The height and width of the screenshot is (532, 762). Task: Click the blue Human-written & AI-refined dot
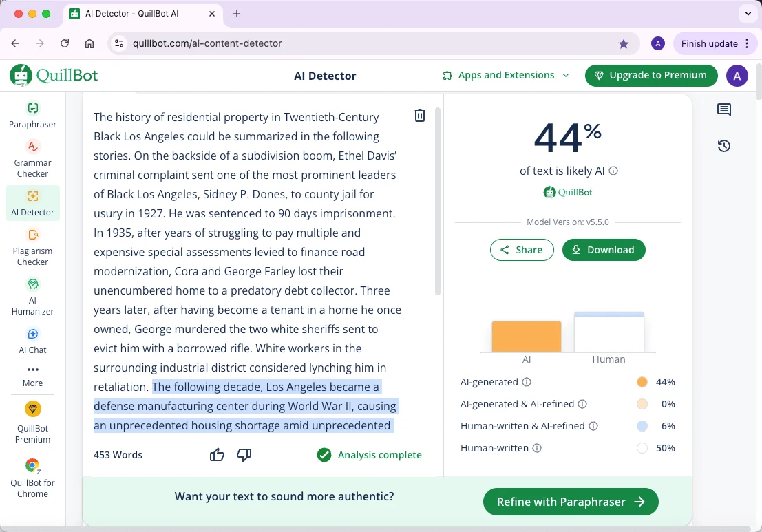pyautogui.click(x=642, y=426)
